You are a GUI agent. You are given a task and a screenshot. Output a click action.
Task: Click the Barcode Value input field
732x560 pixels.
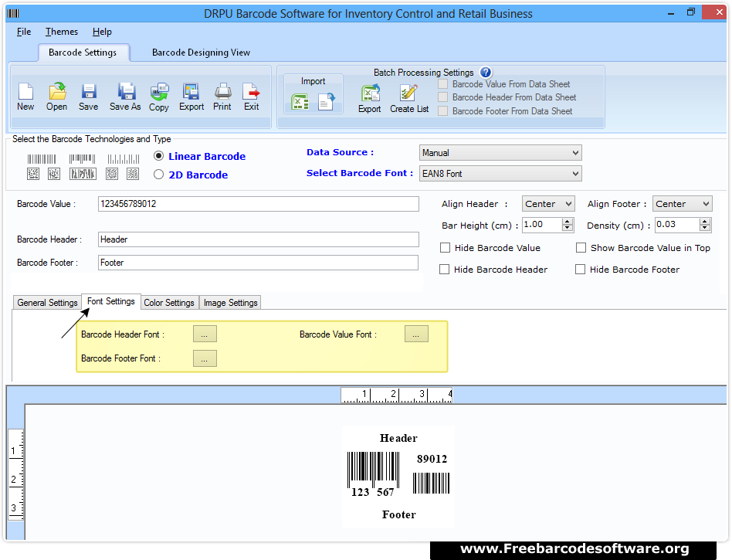coord(258,204)
